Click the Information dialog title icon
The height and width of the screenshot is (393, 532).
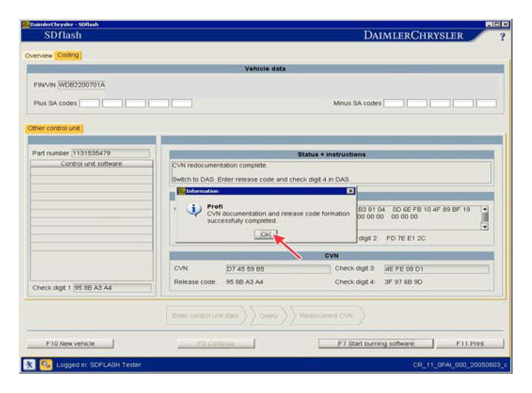pyautogui.click(x=181, y=191)
